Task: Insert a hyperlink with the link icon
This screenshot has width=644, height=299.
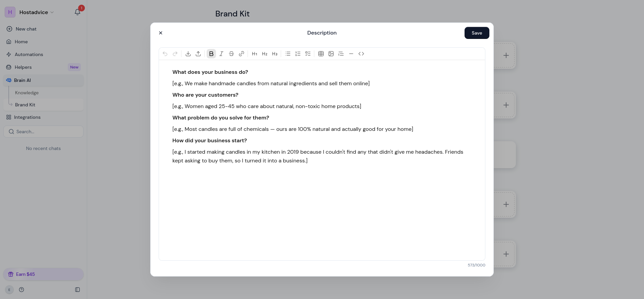Action: (241, 54)
